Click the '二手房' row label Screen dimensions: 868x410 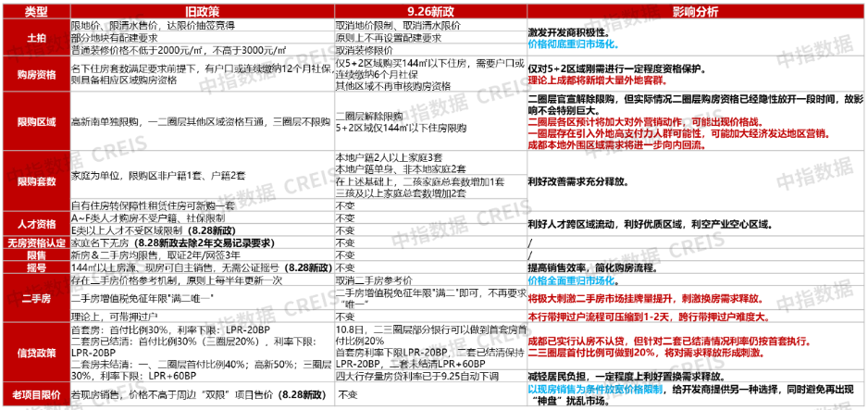tap(36, 299)
